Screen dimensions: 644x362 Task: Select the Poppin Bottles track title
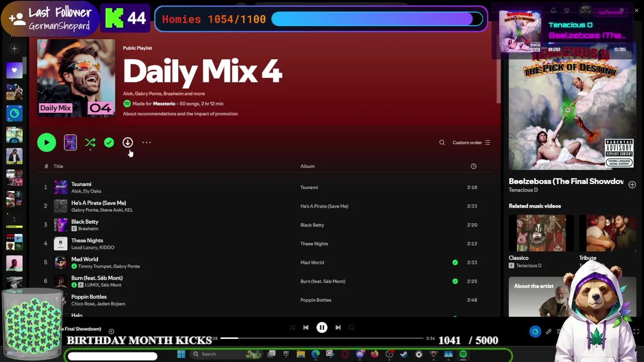[89, 297]
